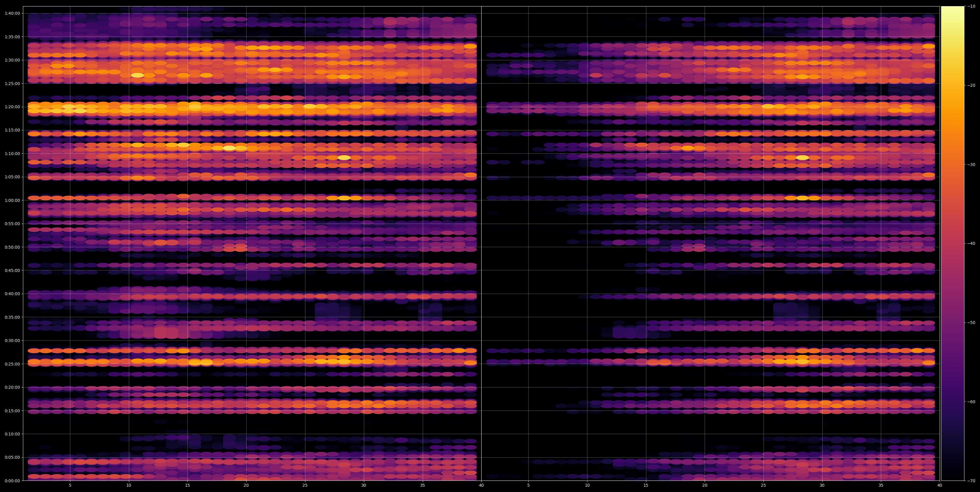Click the 0:45:00 y-axis tick label
The image size is (980, 492).
coord(12,270)
